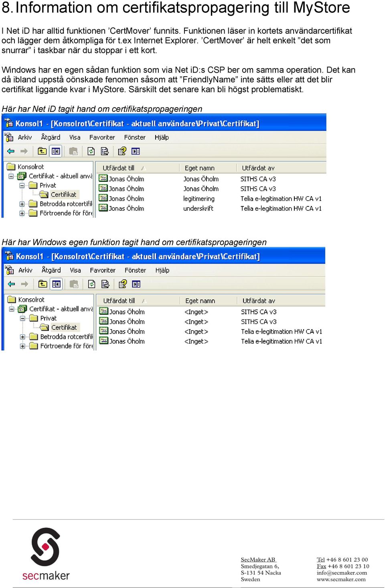Toggle the console tree icon in the first Konsol1 window
This screenshot has width=385, height=588.
56,151
